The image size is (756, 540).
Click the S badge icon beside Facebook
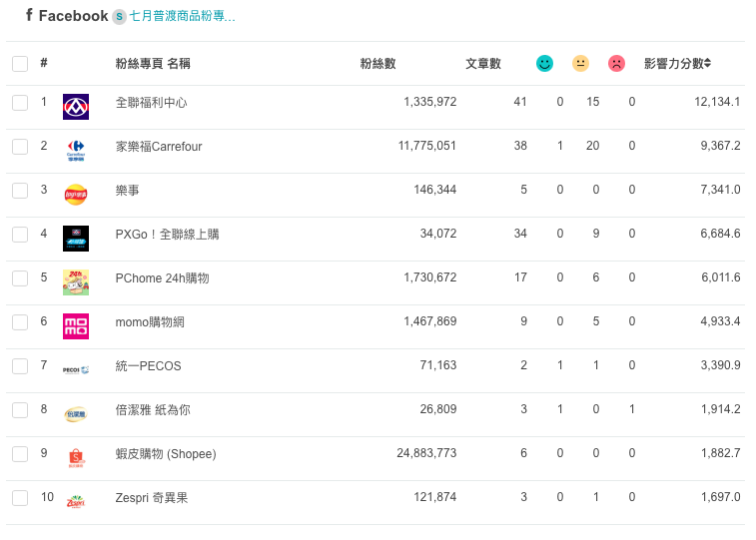[119, 16]
